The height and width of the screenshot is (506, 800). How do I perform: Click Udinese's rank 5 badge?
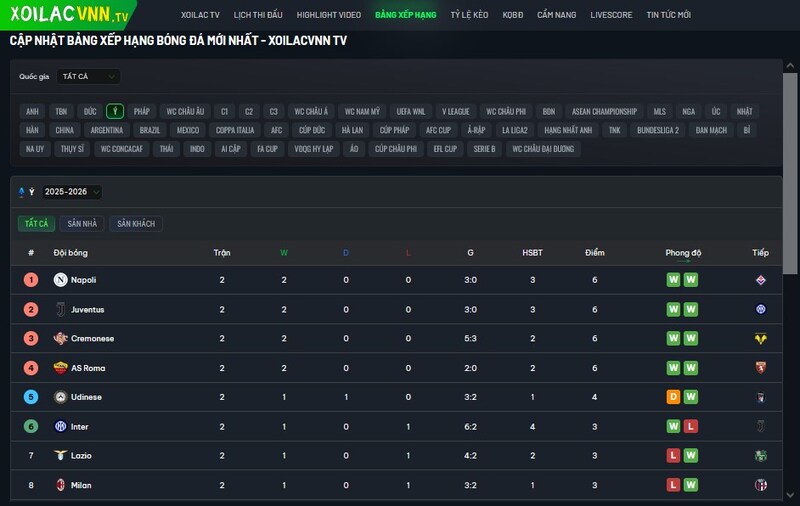coord(31,397)
